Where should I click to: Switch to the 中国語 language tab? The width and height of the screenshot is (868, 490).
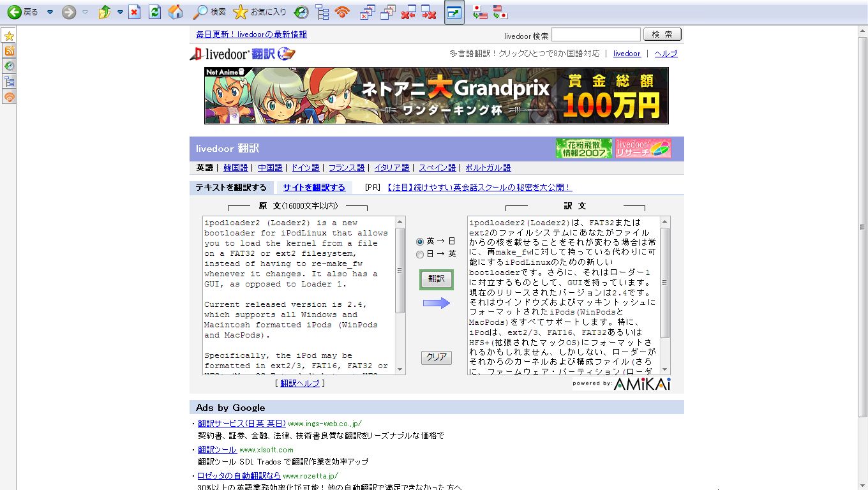point(270,168)
